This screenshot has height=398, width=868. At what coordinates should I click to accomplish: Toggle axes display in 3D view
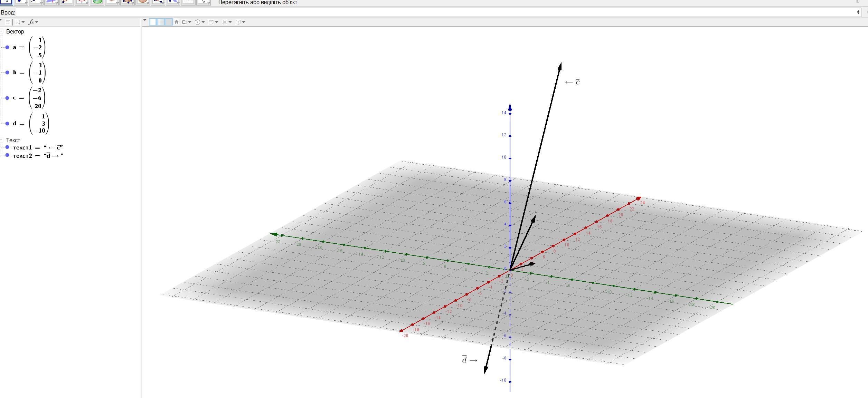point(153,22)
